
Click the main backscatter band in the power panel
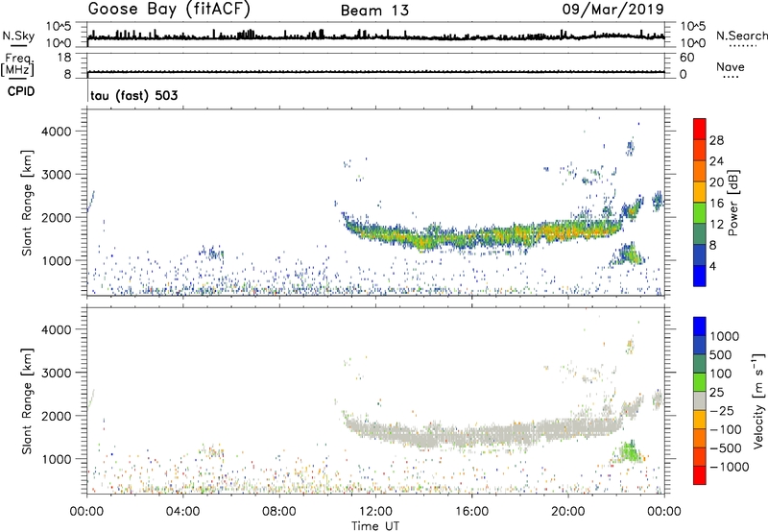pos(483,234)
